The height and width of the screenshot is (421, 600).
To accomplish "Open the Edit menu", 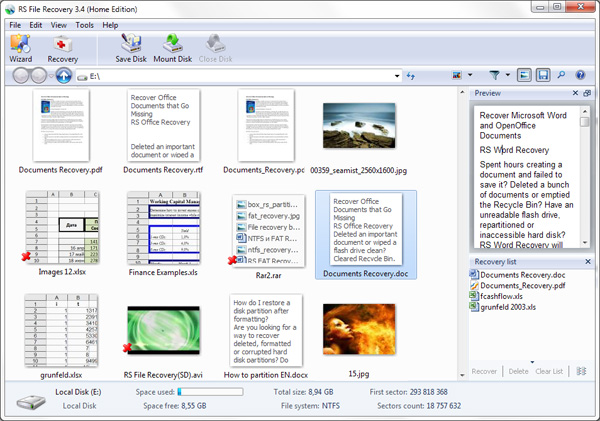I will point(36,25).
